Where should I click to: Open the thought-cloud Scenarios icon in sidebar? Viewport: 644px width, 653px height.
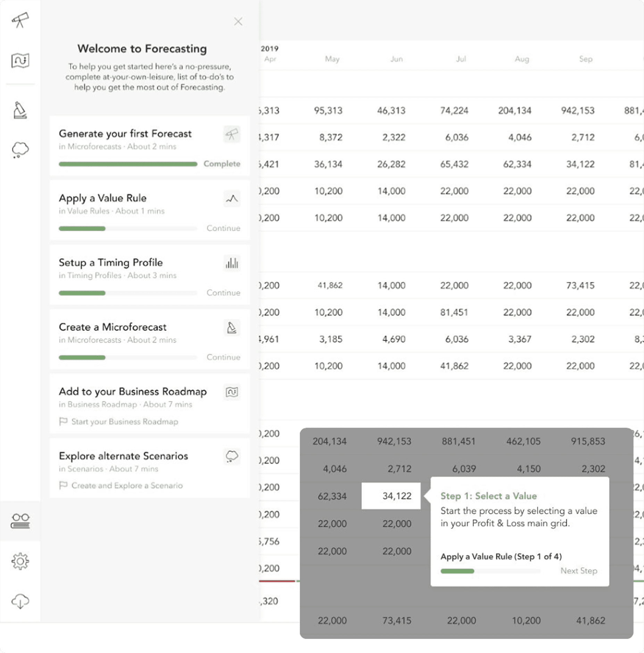20,150
